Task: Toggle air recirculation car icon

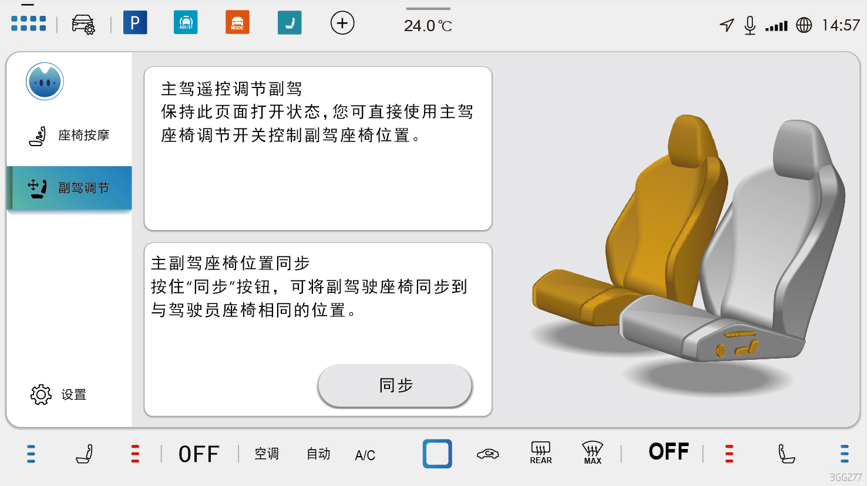Action: tap(487, 454)
